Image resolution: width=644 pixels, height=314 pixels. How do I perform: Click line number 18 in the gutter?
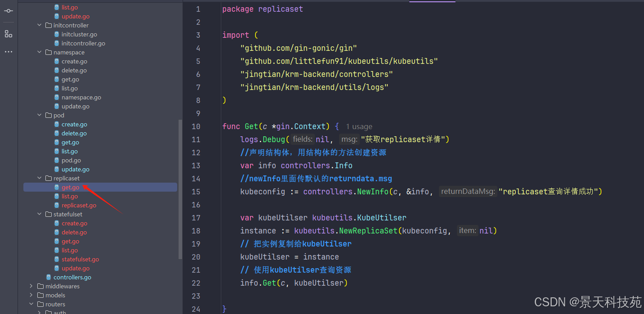[196, 231]
